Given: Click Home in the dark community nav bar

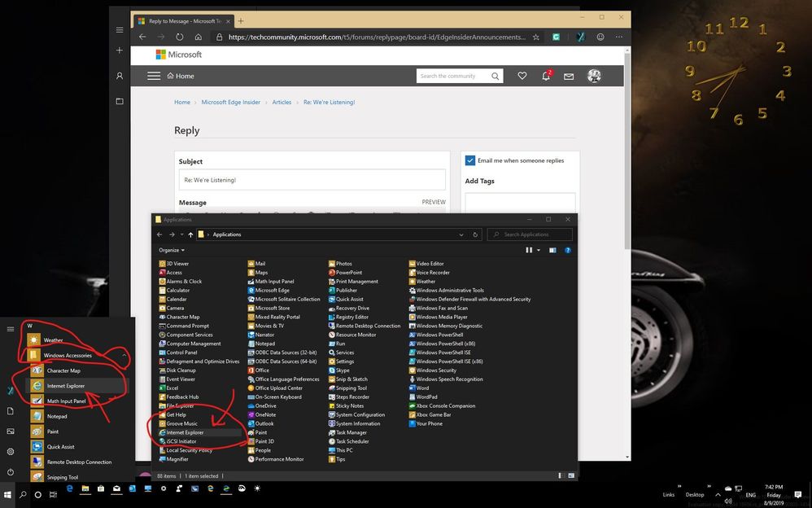Looking at the screenshot, I should click(x=181, y=77).
